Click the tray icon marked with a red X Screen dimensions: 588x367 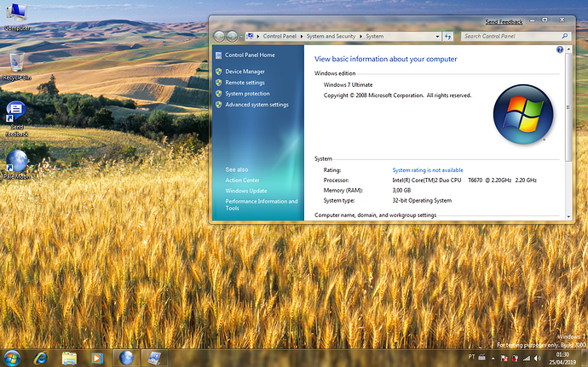coord(516,358)
